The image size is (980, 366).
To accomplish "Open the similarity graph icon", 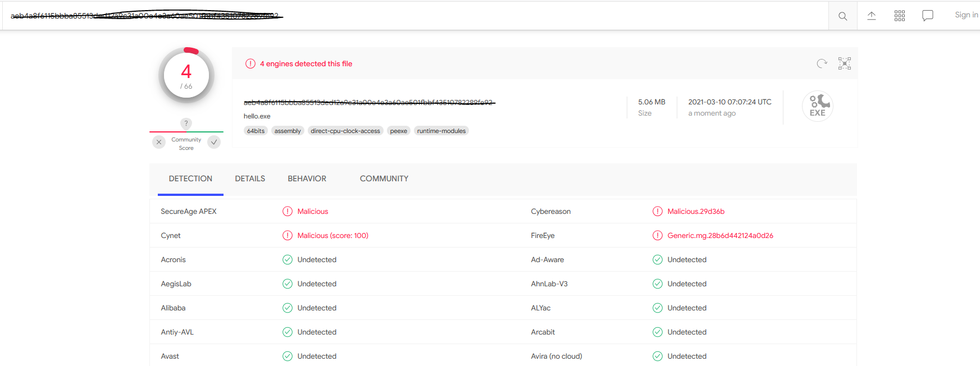I will point(844,63).
